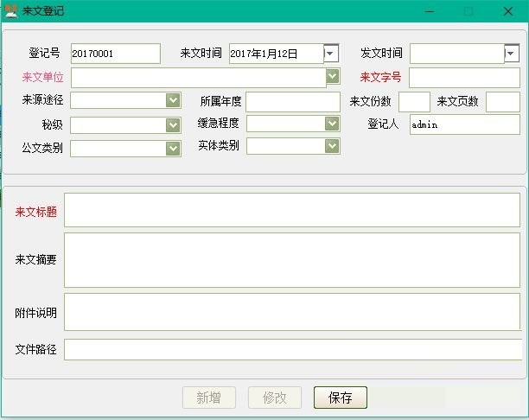Focus the 来文份数 input field
The image size is (529, 420).
tap(414, 101)
